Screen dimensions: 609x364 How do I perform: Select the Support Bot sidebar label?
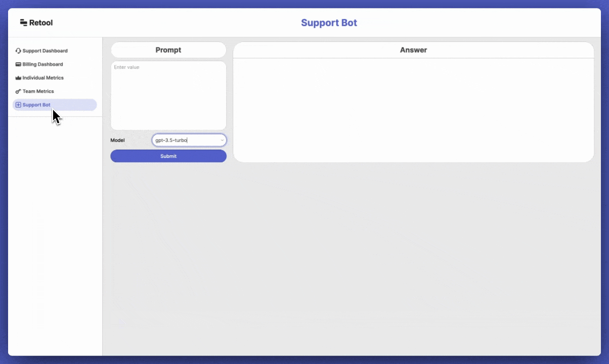click(x=36, y=105)
